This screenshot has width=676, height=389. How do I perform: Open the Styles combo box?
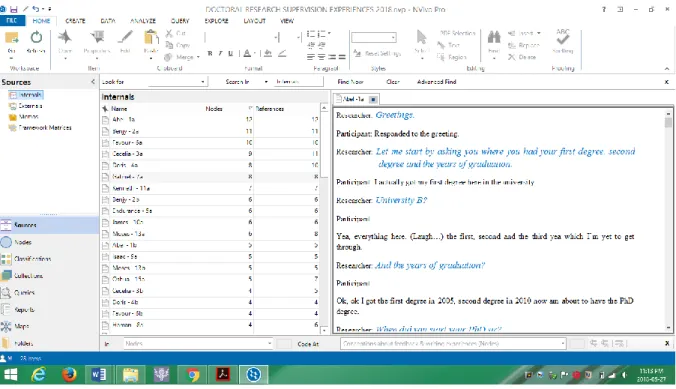(x=374, y=38)
